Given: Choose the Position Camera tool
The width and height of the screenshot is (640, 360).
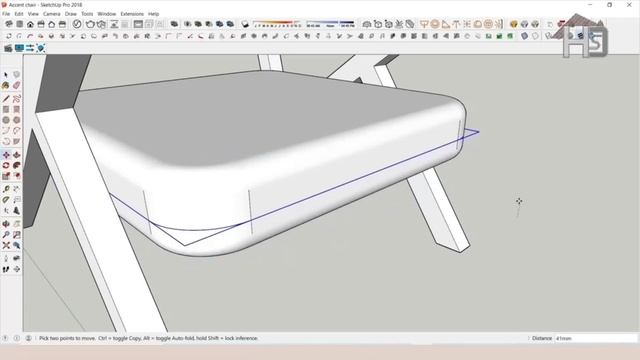Looking at the screenshot, I should click(6, 258).
